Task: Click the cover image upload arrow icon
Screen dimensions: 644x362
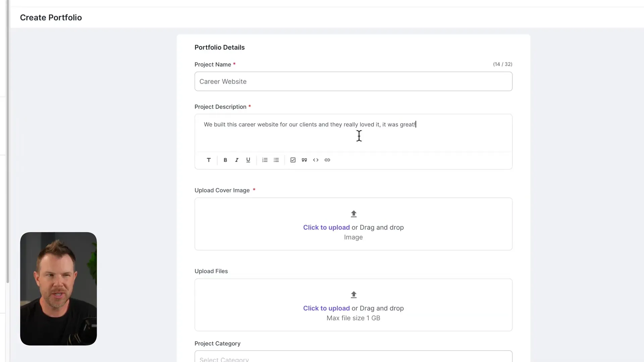Action: point(354,214)
